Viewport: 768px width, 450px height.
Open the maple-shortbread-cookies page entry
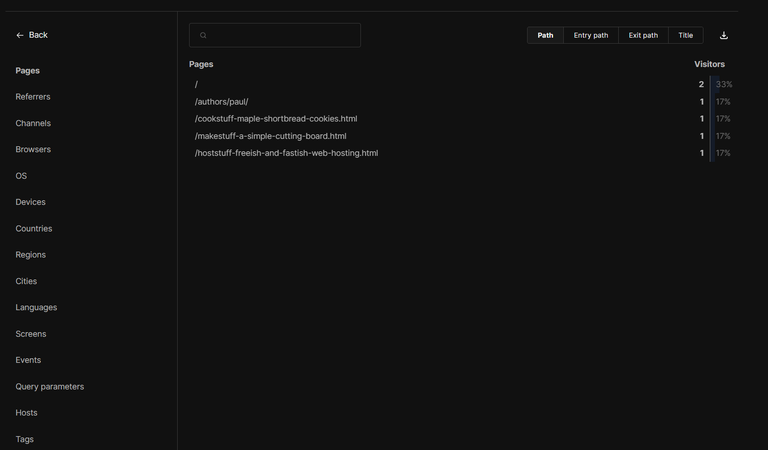460,119
